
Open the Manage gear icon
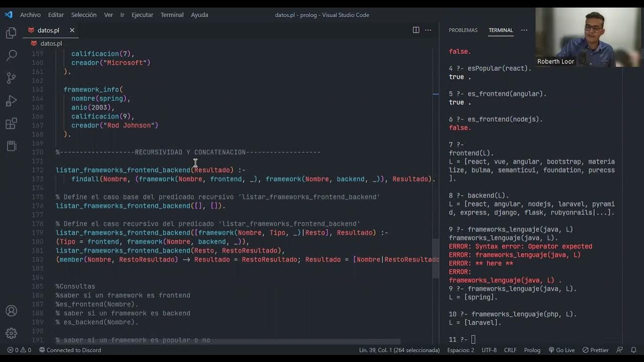tap(11, 333)
